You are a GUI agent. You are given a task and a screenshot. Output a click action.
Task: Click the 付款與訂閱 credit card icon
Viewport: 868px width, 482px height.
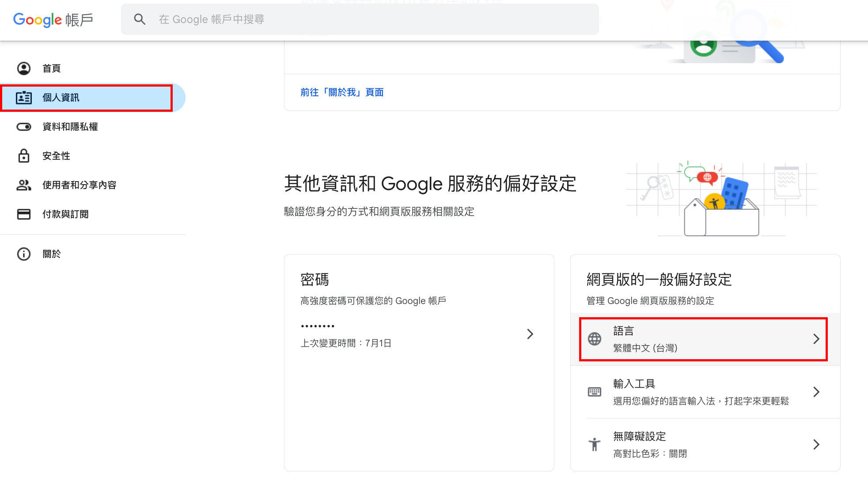pyautogui.click(x=24, y=214)
